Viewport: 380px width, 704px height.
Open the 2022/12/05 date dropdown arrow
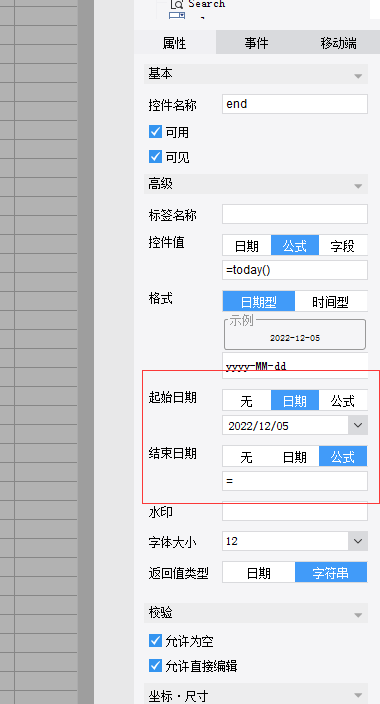[358, 425]
